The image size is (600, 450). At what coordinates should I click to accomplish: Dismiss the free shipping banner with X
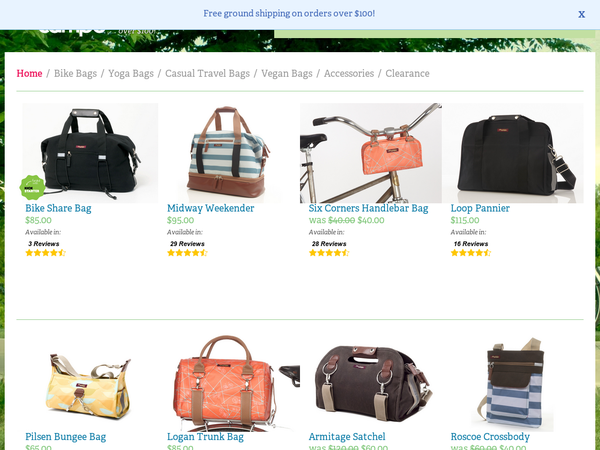click(581, 15)
